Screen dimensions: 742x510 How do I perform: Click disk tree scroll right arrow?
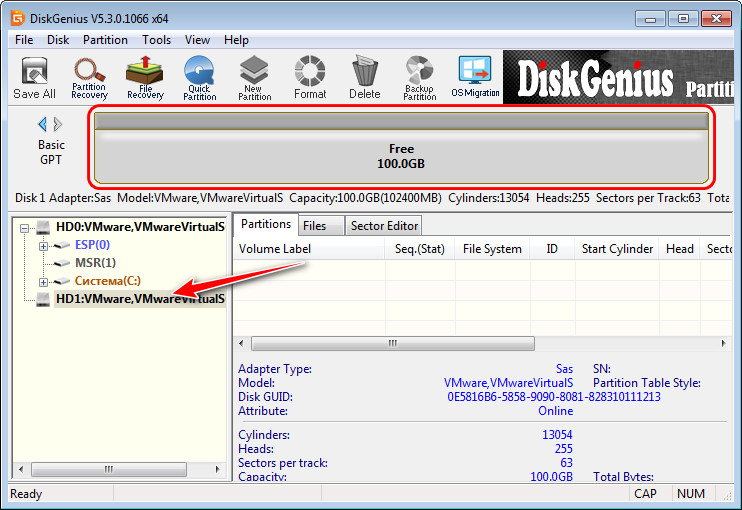click(x=217, y=469)
